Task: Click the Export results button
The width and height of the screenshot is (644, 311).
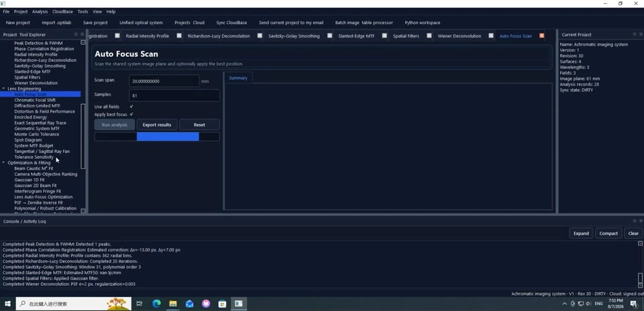Action: pos(157,125)
